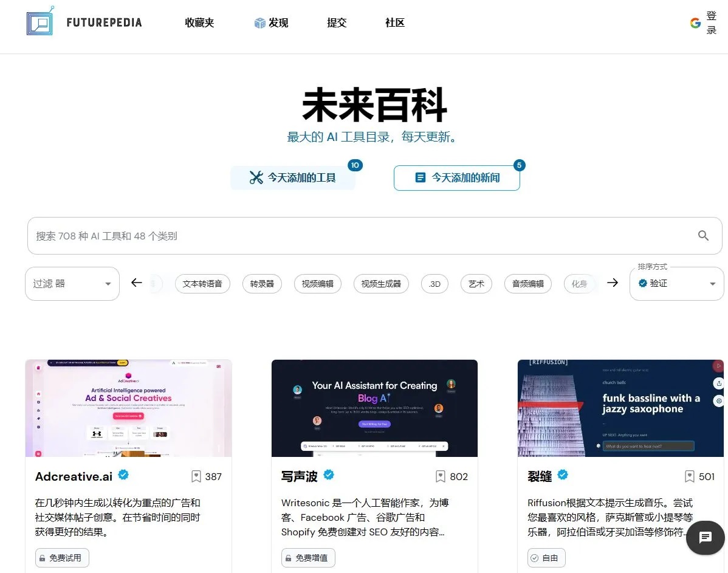728x573 pixels.
Task: Go to the 提交 page
Action: (337, 22)
